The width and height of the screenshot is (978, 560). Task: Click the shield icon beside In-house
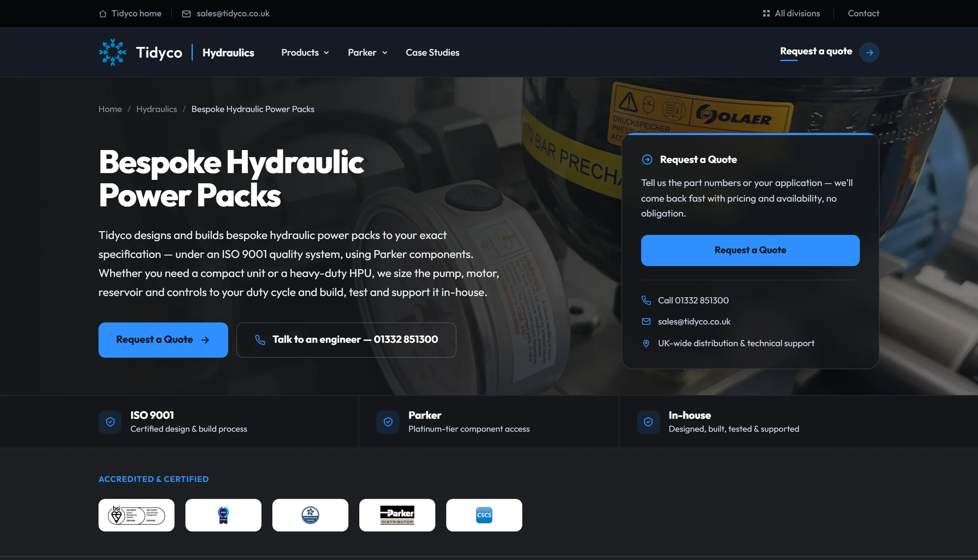[x=648, y=422]
